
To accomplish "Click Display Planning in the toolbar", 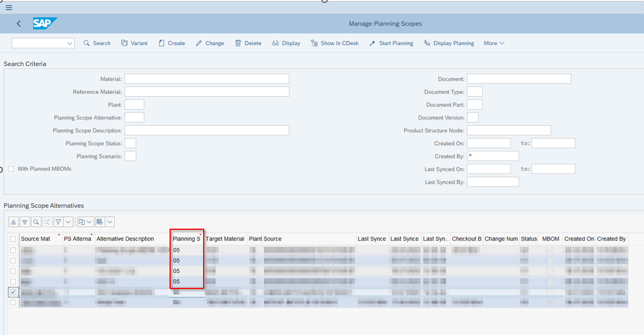I will (448, 43).
